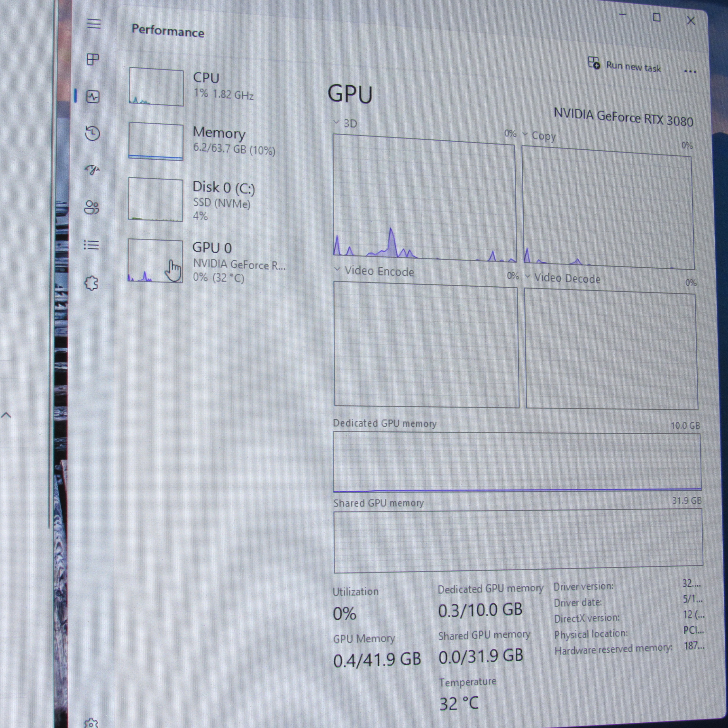Open the Users page icon
The height and width of the screenshot is (728, 728).
(91, 207)
